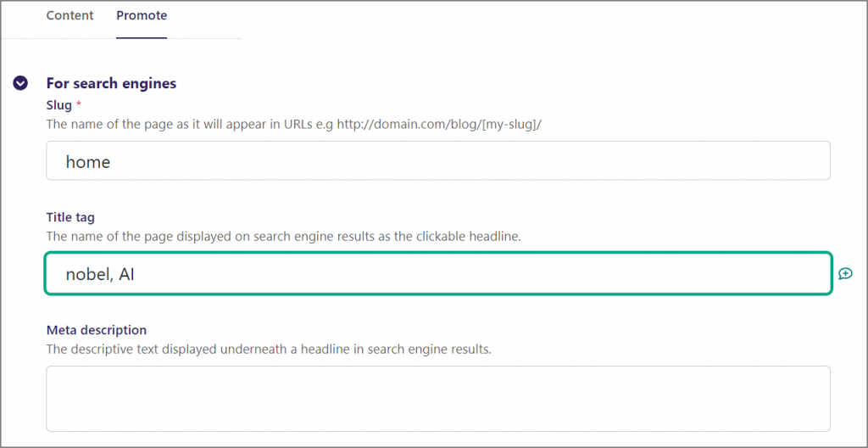Click into the Slug input field

(437, 160)
